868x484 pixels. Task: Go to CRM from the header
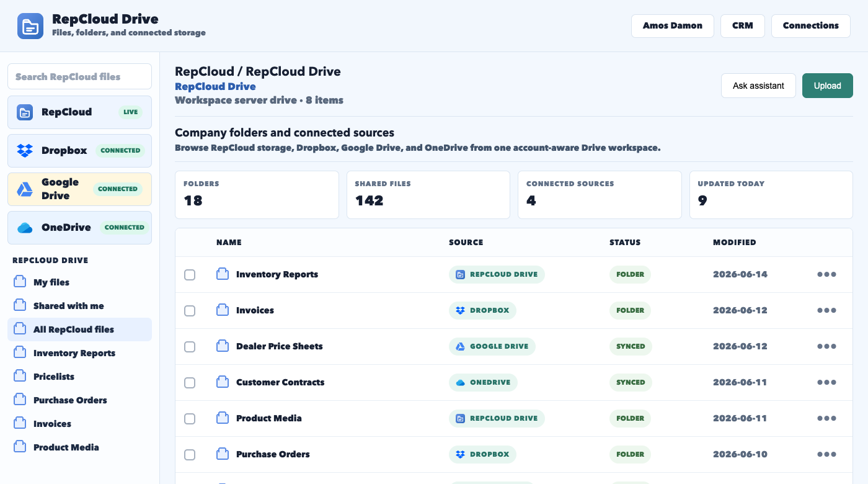pyautogui.click(x=743, y=26)
